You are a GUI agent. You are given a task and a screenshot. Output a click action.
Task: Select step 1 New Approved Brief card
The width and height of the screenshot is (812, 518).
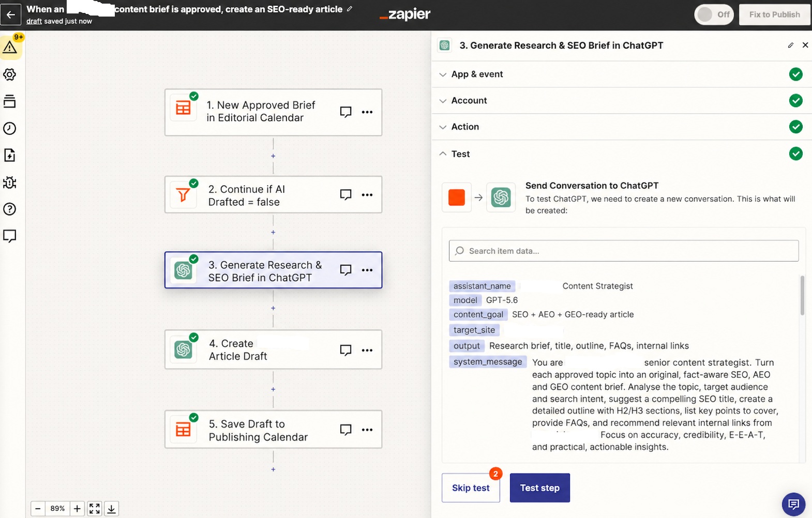273,112
